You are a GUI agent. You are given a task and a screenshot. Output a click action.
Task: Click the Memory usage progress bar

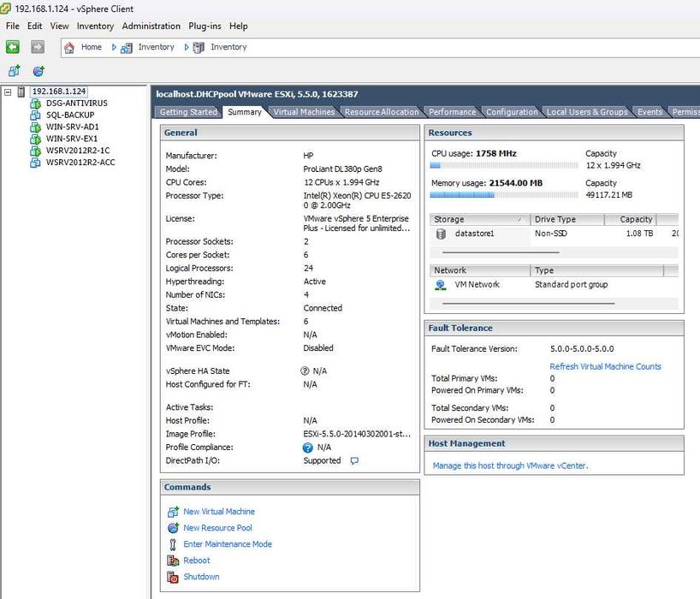point(503,194)
